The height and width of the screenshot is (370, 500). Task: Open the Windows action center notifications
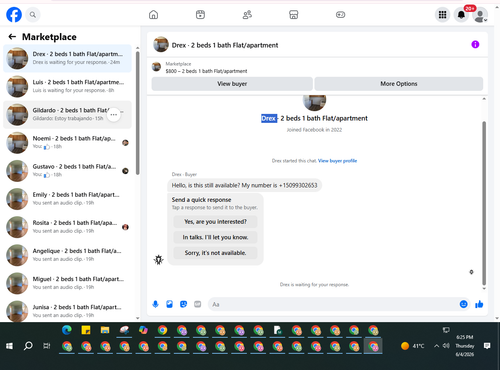[x=487, y=346]
